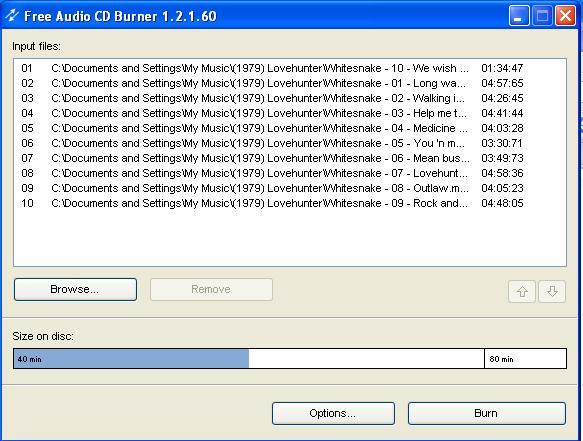Click duration 04:41:44

coord(502,113)
